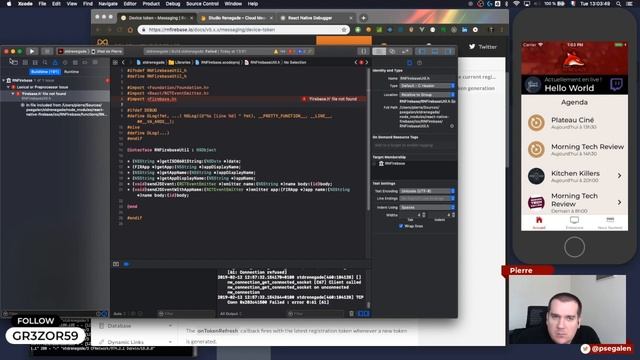Run the Xcode build with the play button

pyautogui.click(x=31, y=51)
